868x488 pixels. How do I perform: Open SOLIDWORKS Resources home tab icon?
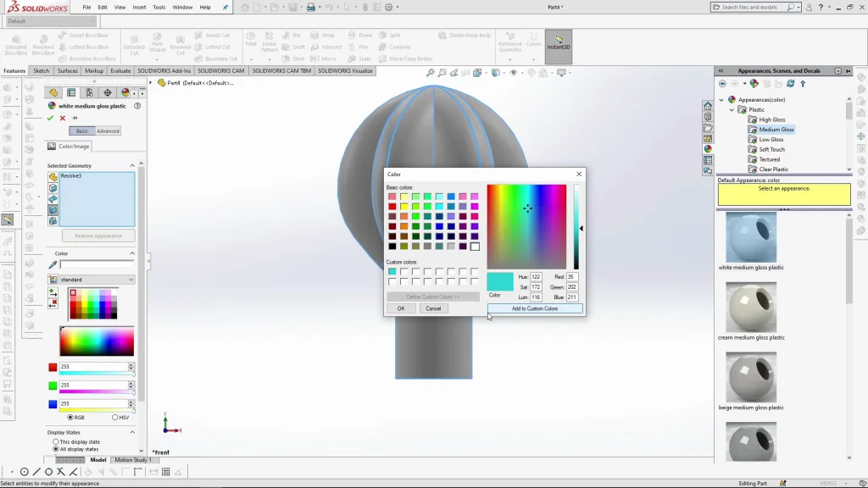[708, 106]
